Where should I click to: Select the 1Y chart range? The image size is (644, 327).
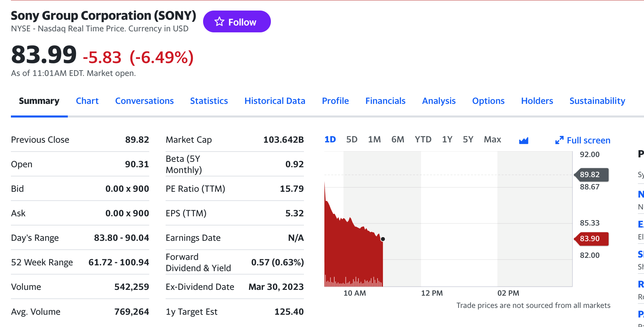[447, 139]
